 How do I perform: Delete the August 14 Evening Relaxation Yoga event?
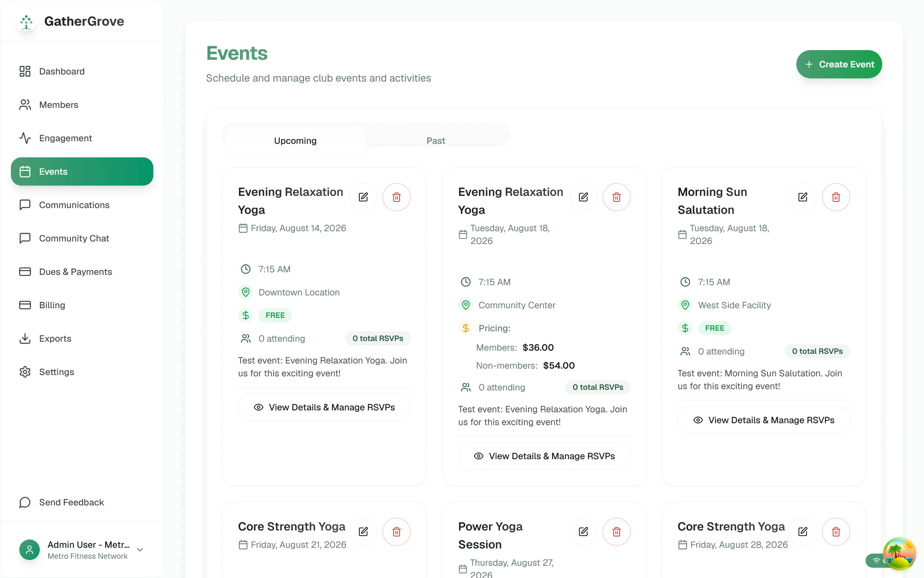(396, 197)
